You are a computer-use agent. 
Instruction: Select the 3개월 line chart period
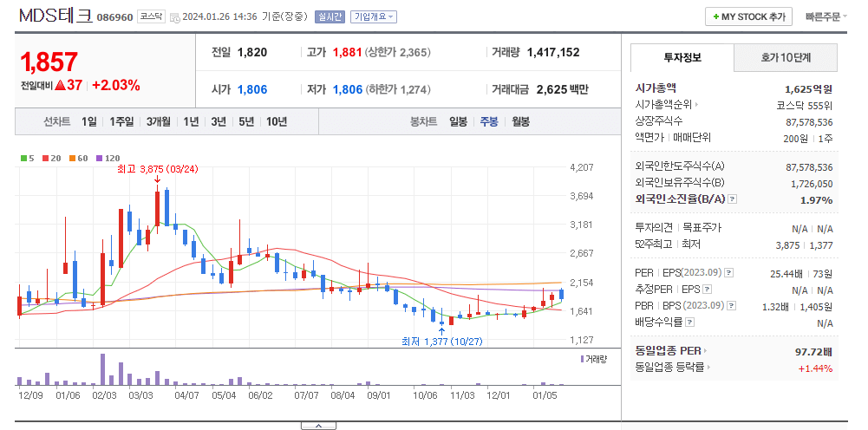[x=159, y=121]
